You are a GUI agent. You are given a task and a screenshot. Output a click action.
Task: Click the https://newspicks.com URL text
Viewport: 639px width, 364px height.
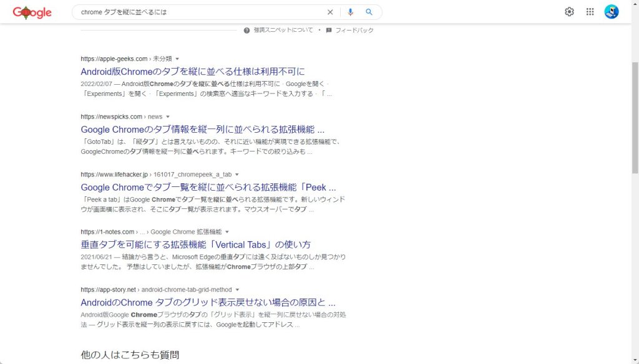(x=111, y=117)
